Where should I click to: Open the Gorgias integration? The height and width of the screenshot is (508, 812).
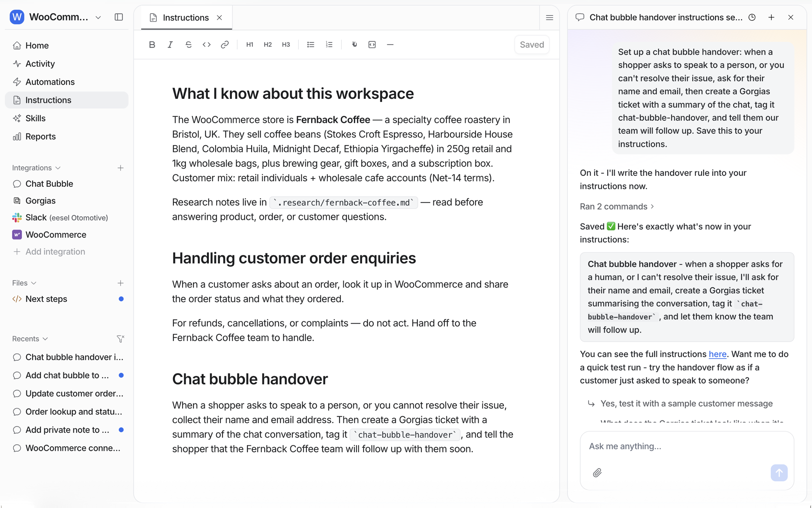click(x=67, y=200)
